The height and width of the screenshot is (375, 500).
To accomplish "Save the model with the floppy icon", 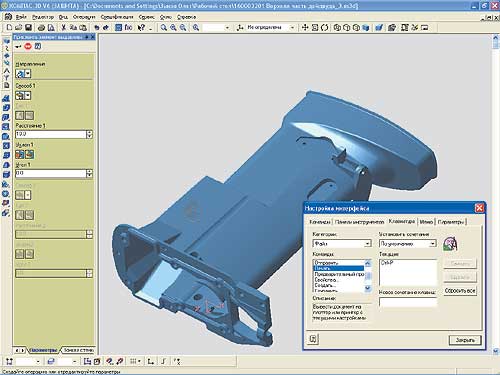I will 28,28.
